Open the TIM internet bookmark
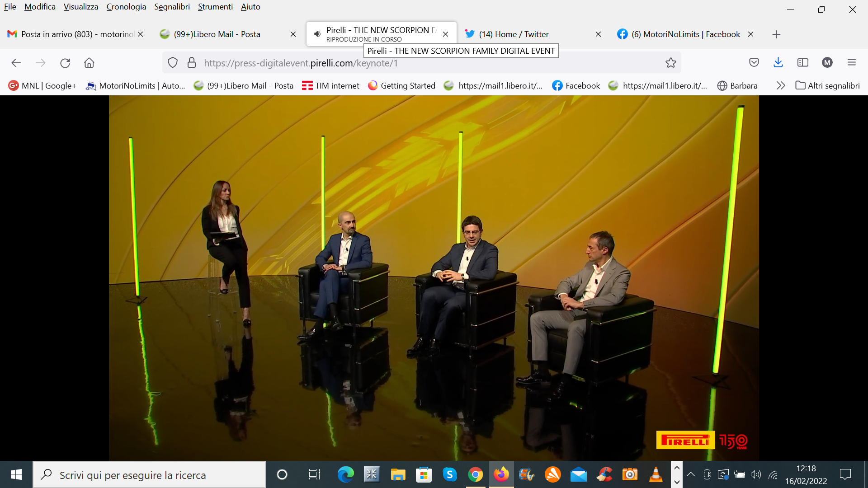Screen dimensions: 868x488 click(x=330, y=85)
